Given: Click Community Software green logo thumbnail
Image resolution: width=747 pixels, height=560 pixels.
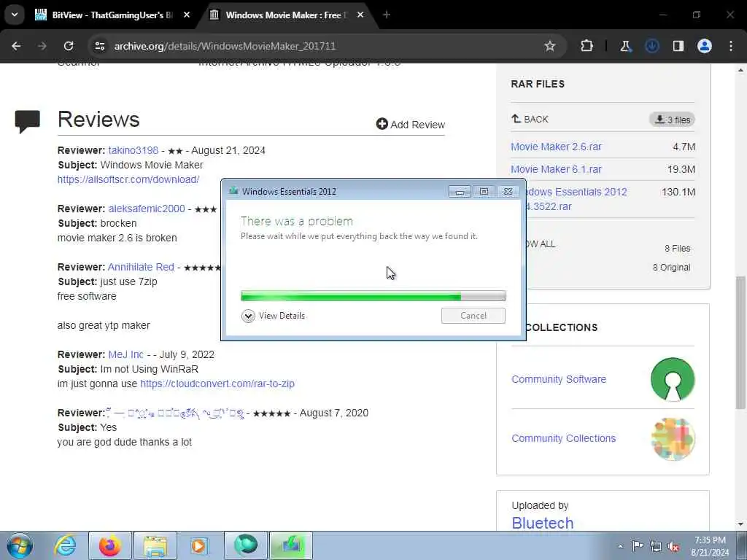Looking at the screenshot, I should (x=672, y=379).
